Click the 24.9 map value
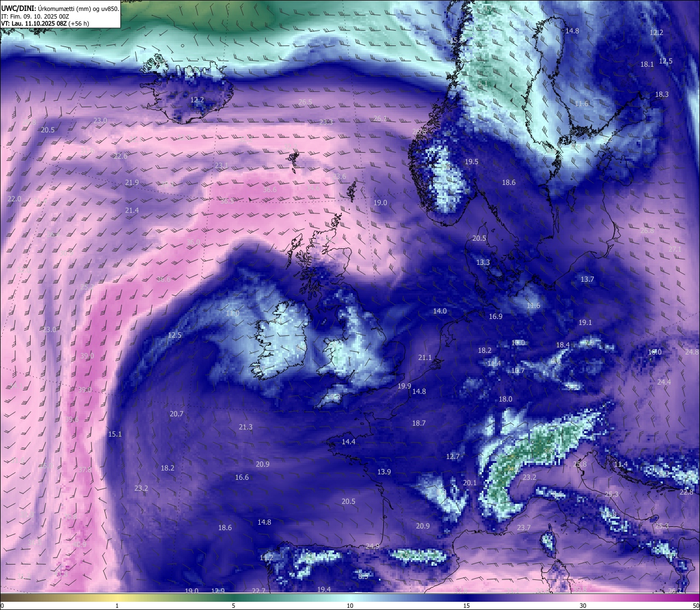The height and width of the screenshot is (610, 700). pyautogui.click(x=372, y=546)
